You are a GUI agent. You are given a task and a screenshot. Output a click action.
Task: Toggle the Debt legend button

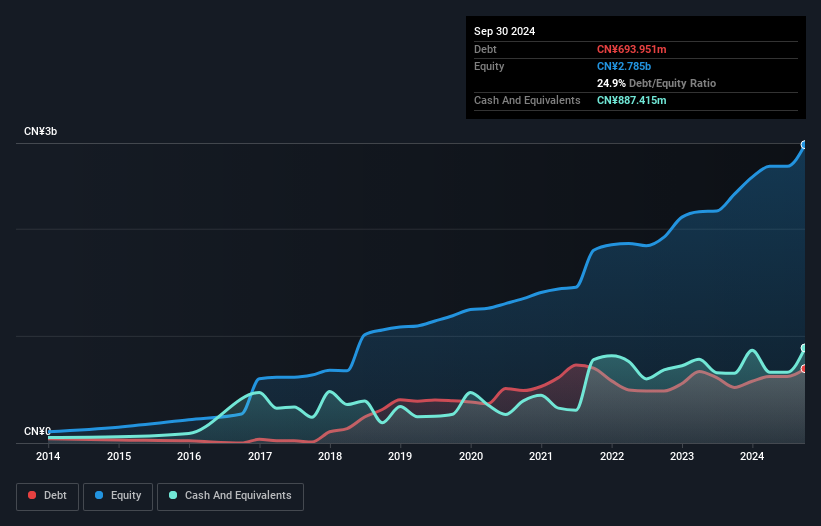tap(48, 496)
